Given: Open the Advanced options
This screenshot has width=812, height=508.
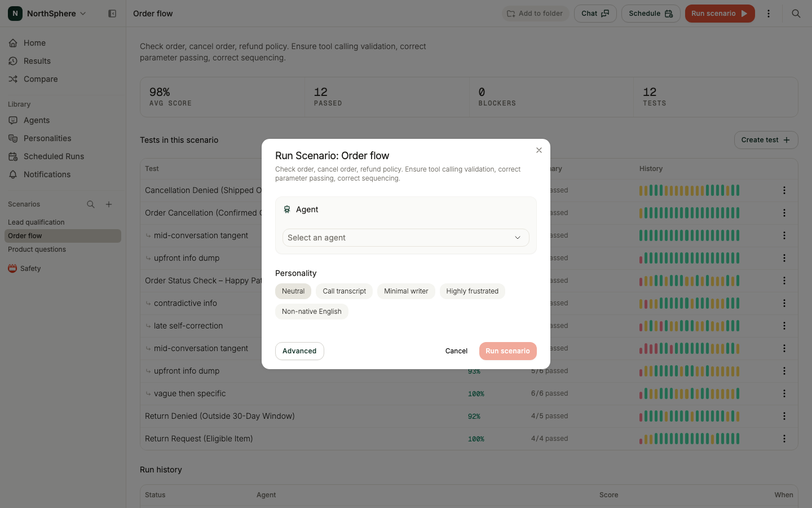Looking at the screenshot, I should point(299,351).
